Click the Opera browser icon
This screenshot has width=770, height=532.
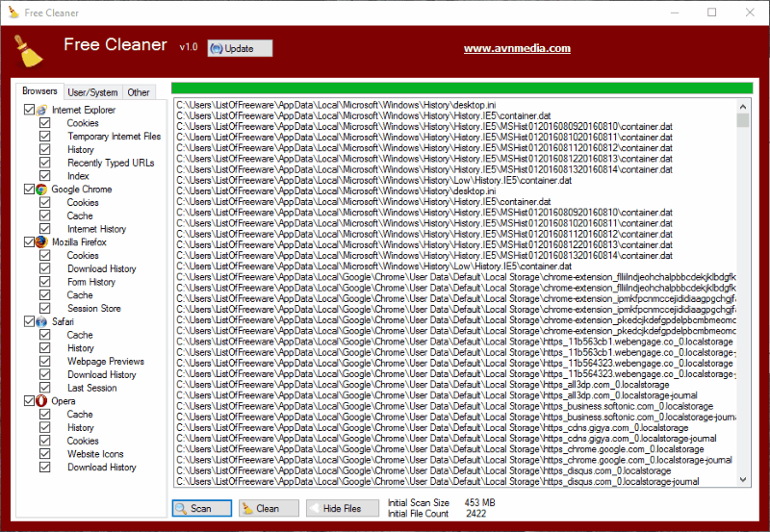pos(41,401)
